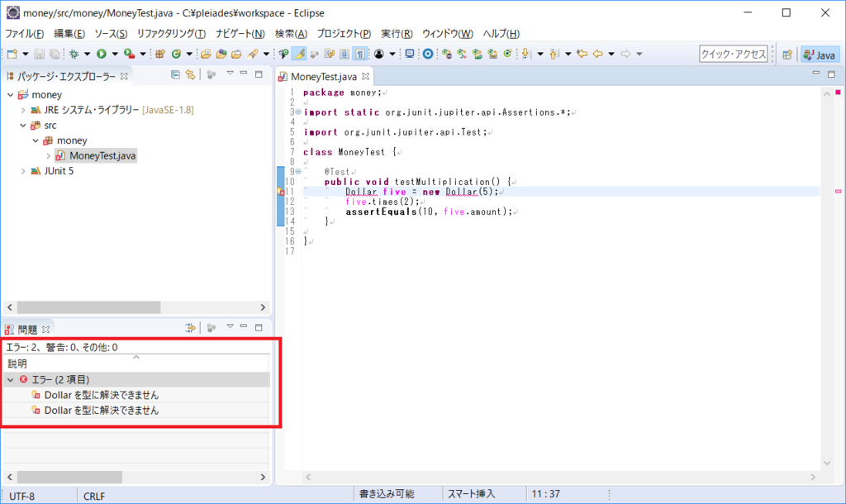Screen dimensions: 846x504
Task: Maximize the Package Explorer view
Action: click(259, 74)
